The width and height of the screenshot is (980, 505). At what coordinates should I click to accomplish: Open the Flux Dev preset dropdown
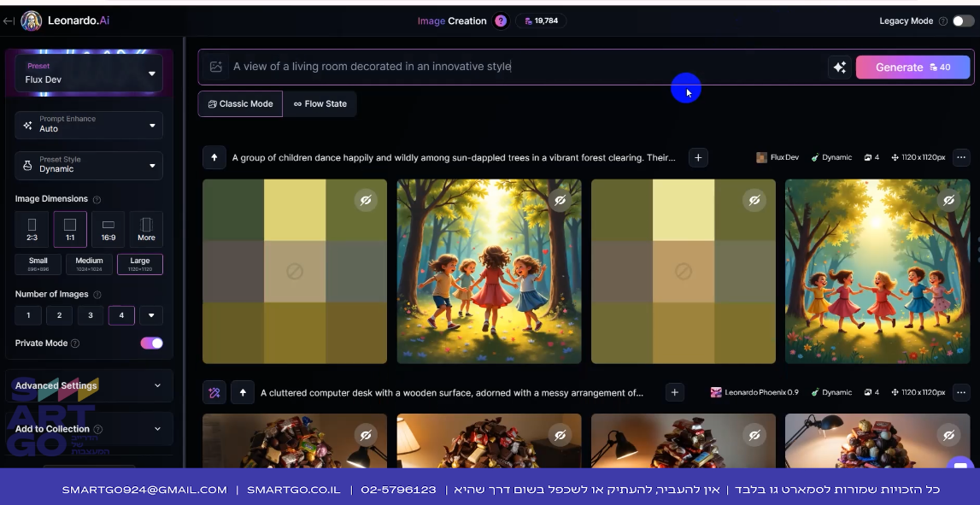(x=89, y=73)
